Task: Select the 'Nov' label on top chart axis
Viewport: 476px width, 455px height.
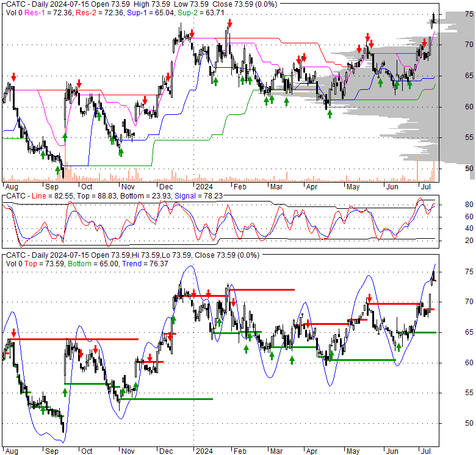Action: (128, 187)
